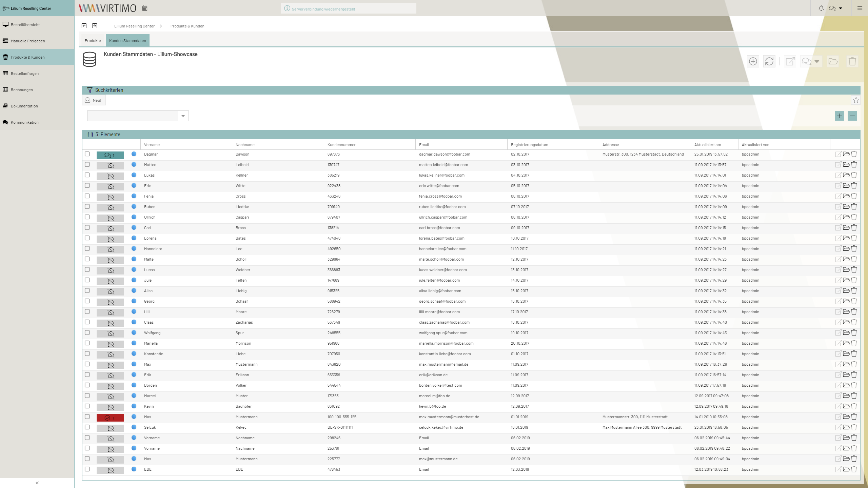
Task: Check the row of Hannelore Lee
Action: pyautogui.click(x=87, y=248)
